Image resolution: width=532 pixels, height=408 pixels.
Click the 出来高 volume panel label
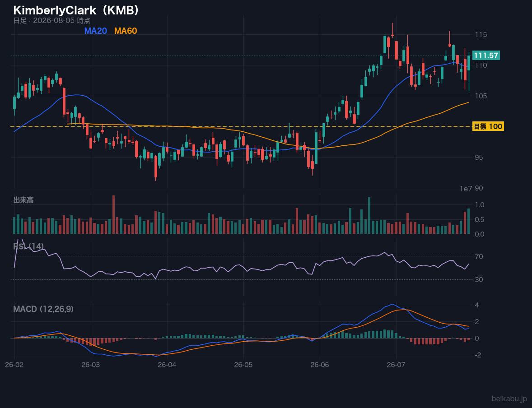click(x=23, y=200)
